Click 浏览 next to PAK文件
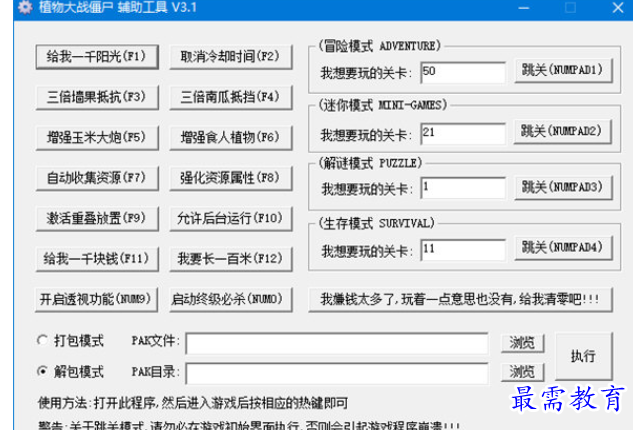 point(522,343)
